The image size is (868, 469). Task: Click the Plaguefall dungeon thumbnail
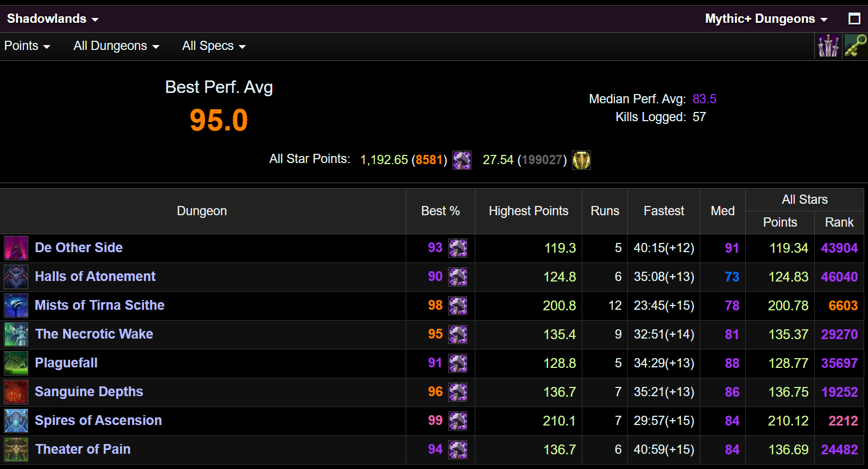[16, 364]
